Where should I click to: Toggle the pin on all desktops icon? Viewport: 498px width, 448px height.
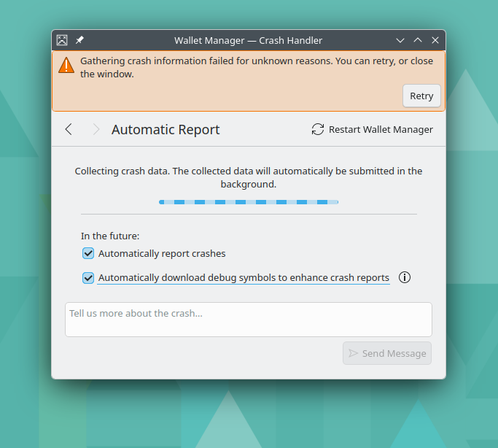tap(79, 40)
